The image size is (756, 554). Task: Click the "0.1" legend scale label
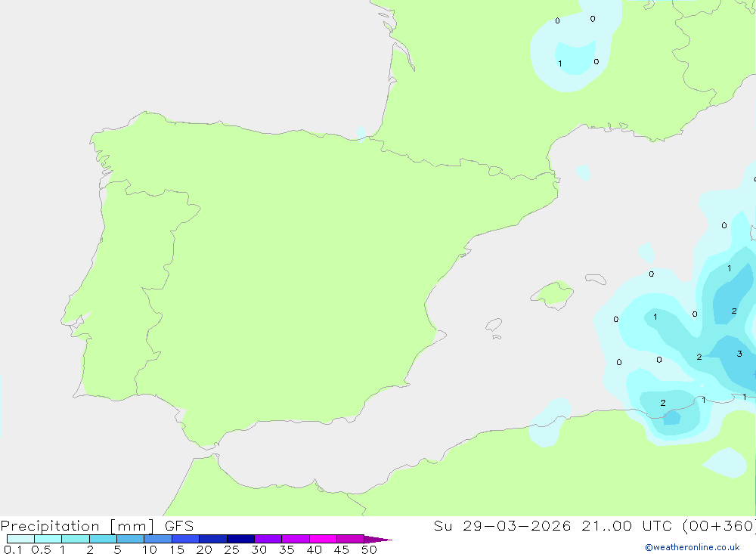pos(13,549)
